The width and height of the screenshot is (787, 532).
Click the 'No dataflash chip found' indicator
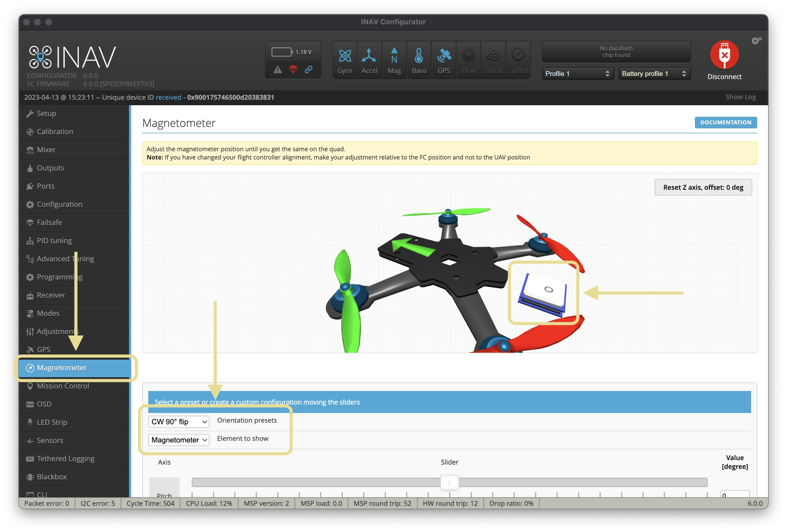(616, 52)
